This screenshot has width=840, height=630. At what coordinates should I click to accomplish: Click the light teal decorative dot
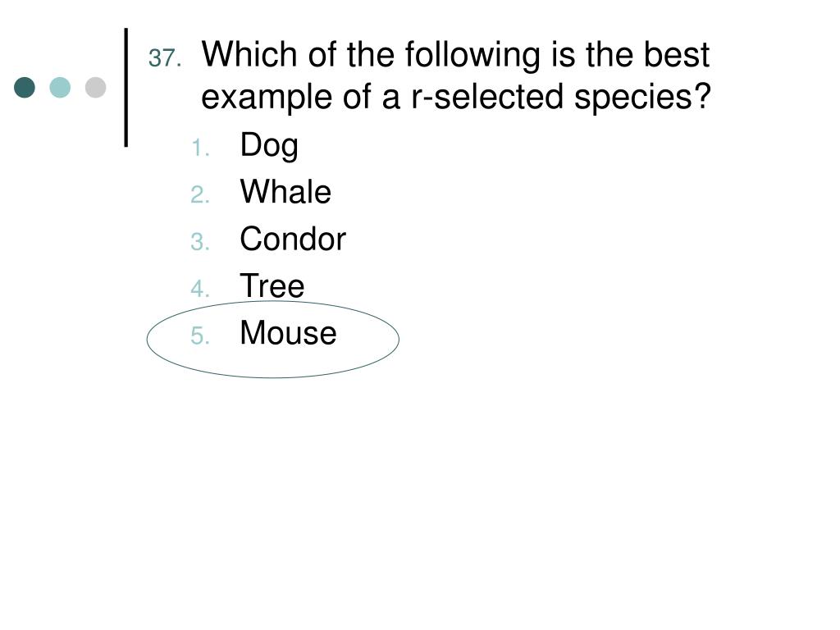point(60,87)
